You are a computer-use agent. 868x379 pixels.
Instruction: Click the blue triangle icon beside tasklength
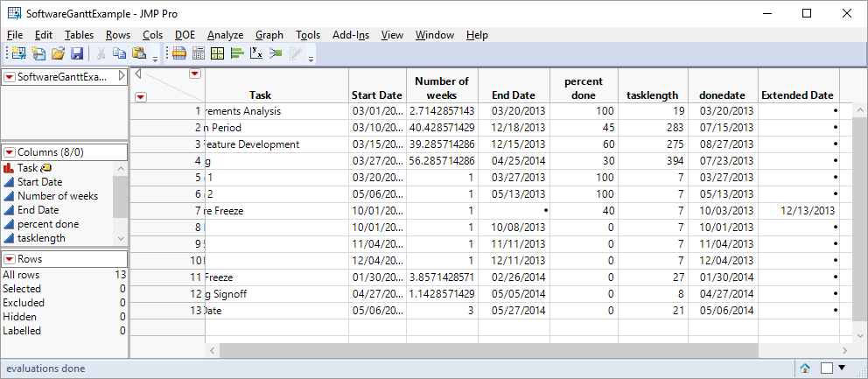coord(9,238)
